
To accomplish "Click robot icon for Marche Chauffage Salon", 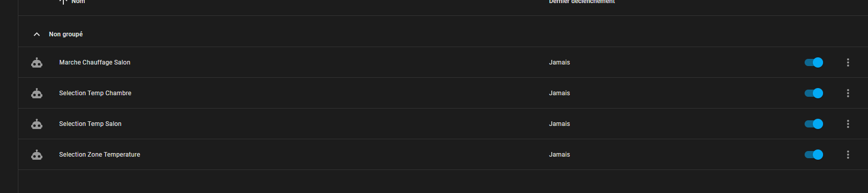I will coord(37,62).
